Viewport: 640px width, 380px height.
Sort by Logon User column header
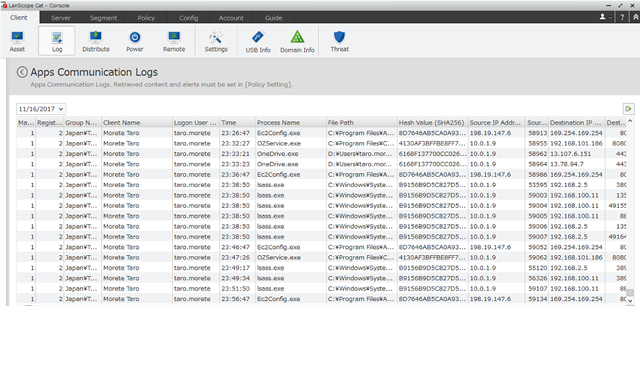[x=196, y=122]
